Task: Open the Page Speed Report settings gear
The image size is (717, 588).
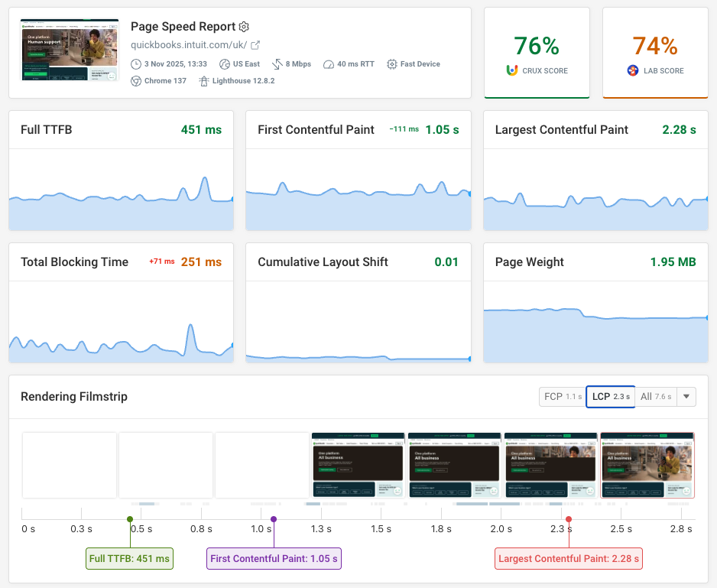Action: 244,27
